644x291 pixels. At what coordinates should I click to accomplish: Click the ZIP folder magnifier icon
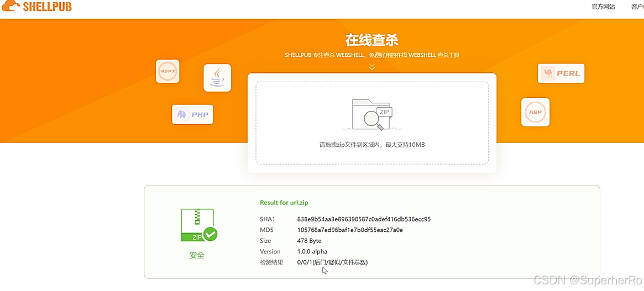[x=372, y=114]
